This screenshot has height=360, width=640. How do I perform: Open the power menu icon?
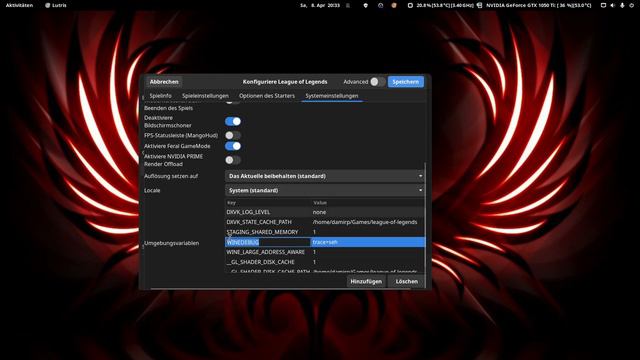point(631,5)
